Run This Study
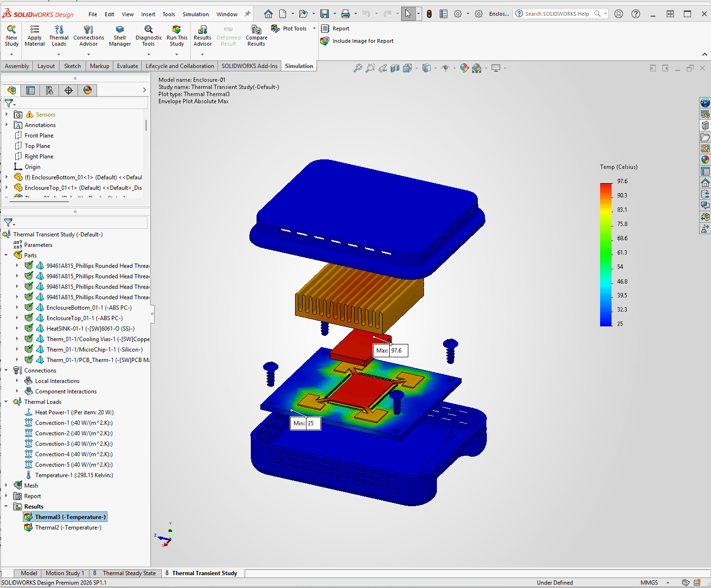Screen dimensions: 711x588 point(177,36)
